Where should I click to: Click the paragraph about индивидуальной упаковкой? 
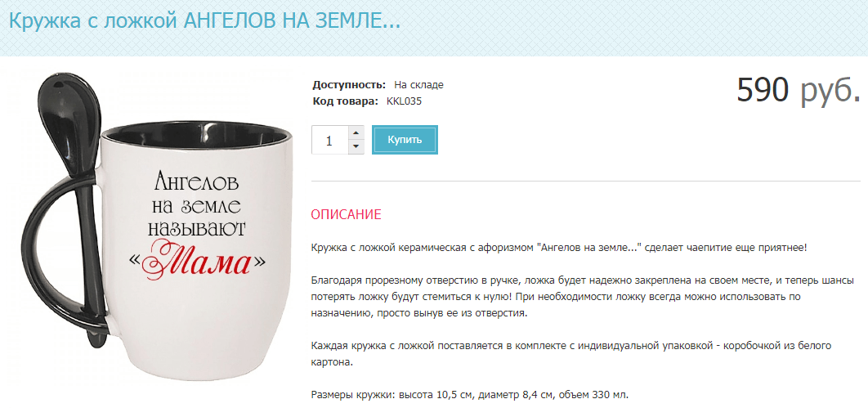[x=571, y=354]
